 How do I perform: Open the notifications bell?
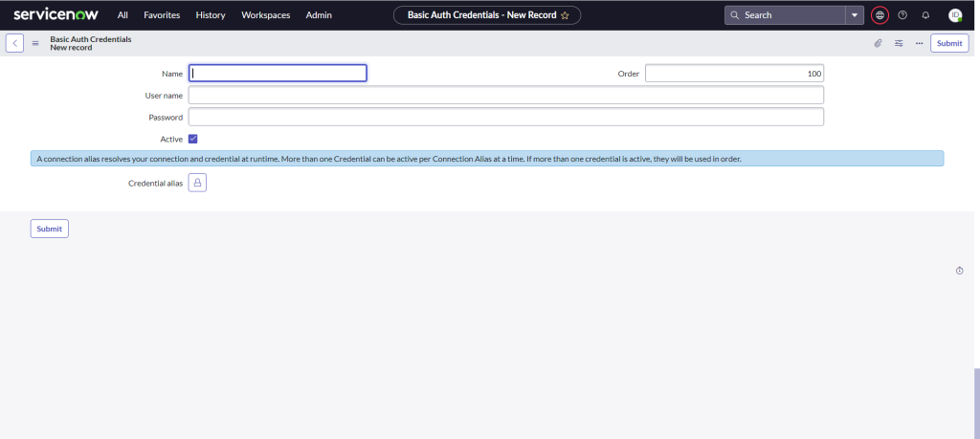pos(925,15)
